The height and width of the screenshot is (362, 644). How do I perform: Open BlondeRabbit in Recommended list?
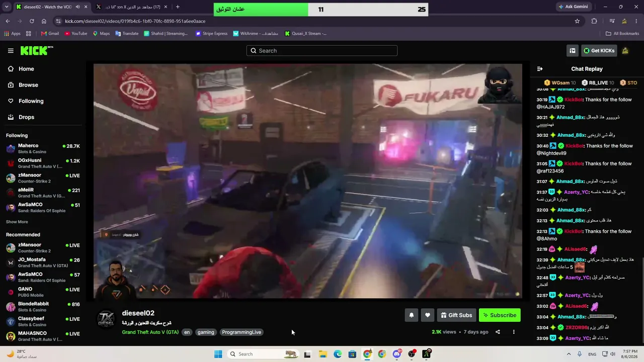point(43,307)
